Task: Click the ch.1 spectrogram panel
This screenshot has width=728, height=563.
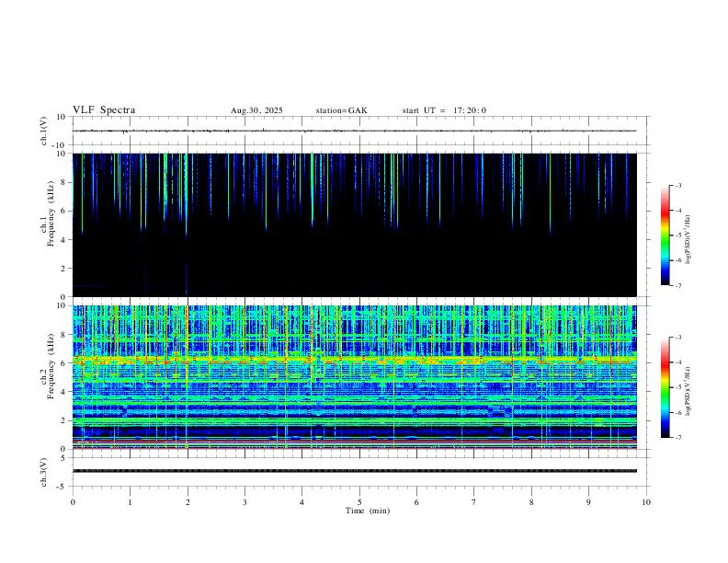Action: coord(355,224)
